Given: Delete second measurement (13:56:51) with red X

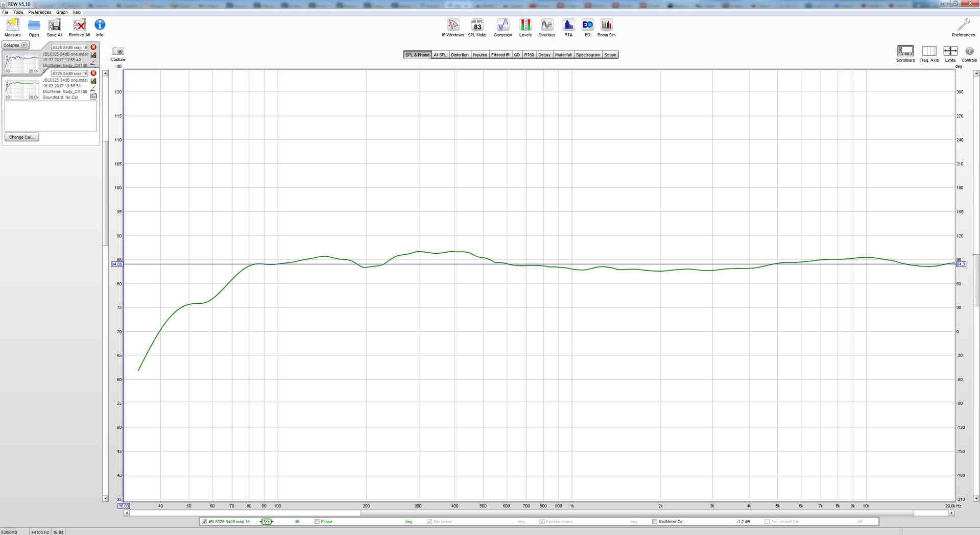Looking at the screenshot, I should [93, 73].
